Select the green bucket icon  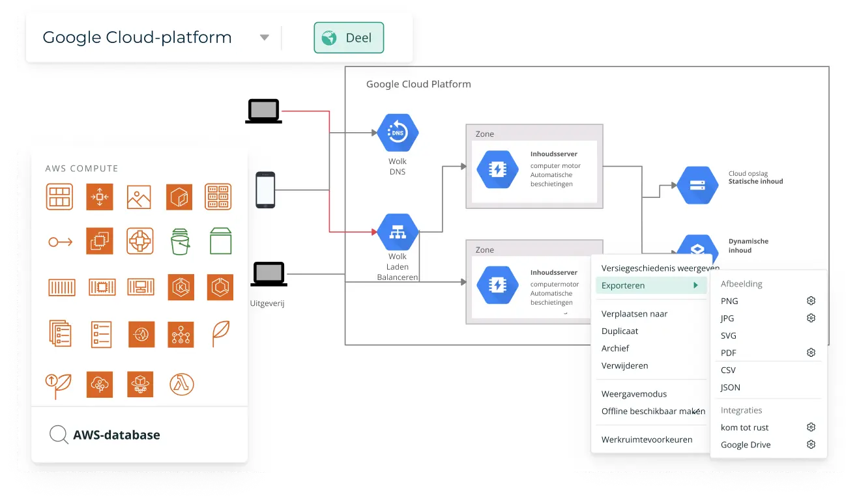click(180, 241)
